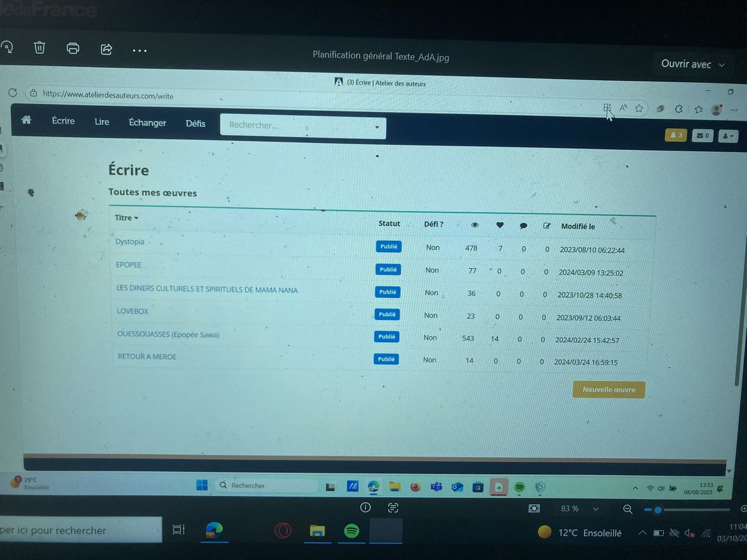This screenshot has width=747, height=560.
Task: Click the zoom out magnifier icon
Action: pos(628,509)
